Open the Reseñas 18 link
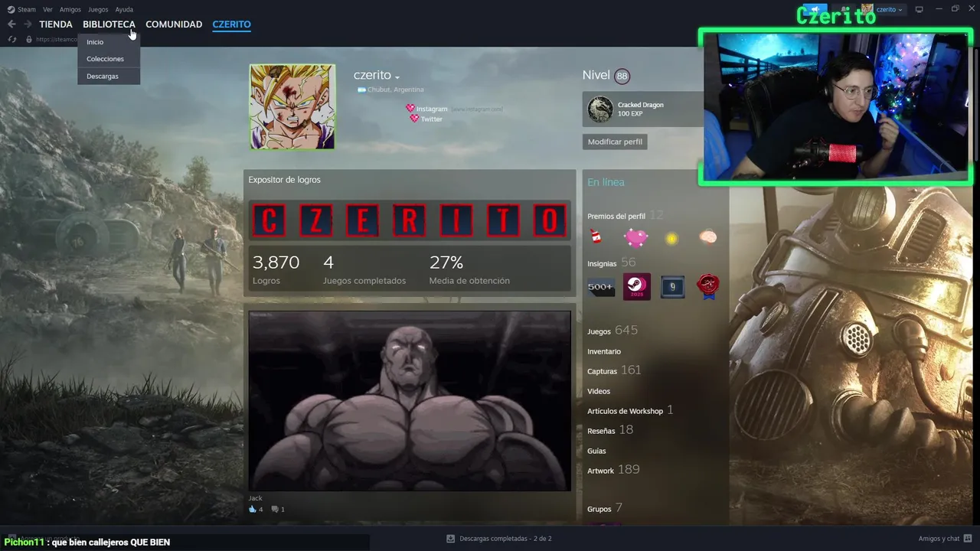The image size is (980, 551). pos(610,430)
